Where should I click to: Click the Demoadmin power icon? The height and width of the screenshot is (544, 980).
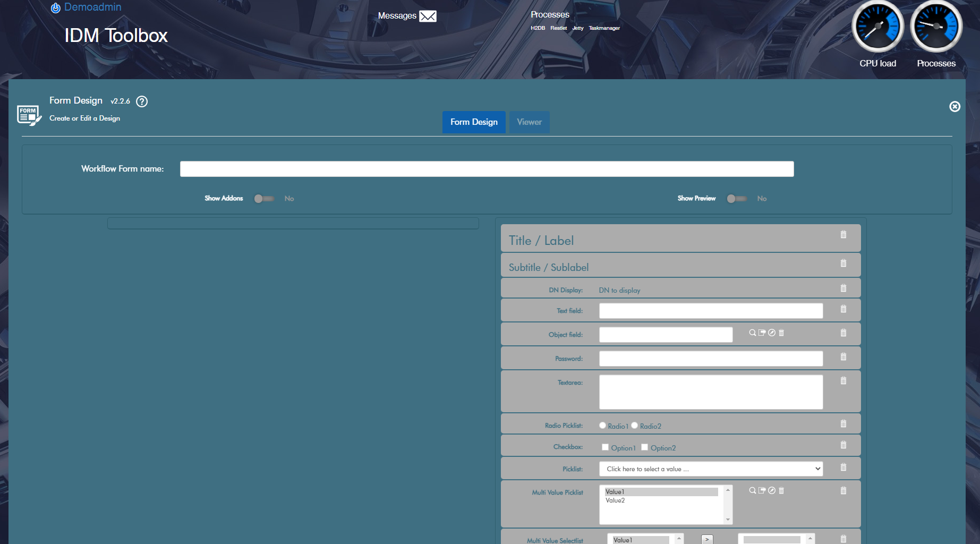pos(55,8)
